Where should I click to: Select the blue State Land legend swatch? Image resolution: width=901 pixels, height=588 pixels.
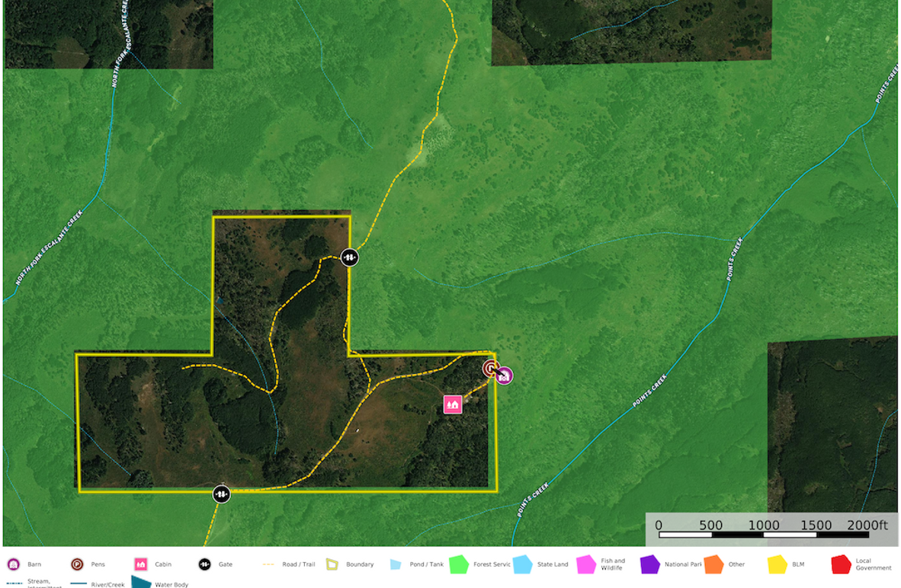pyautogui.click(x=522, y=564)
